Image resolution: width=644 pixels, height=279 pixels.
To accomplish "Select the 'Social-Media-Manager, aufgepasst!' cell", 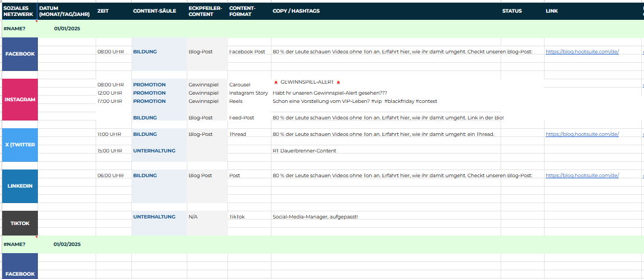I will [315, 216].
